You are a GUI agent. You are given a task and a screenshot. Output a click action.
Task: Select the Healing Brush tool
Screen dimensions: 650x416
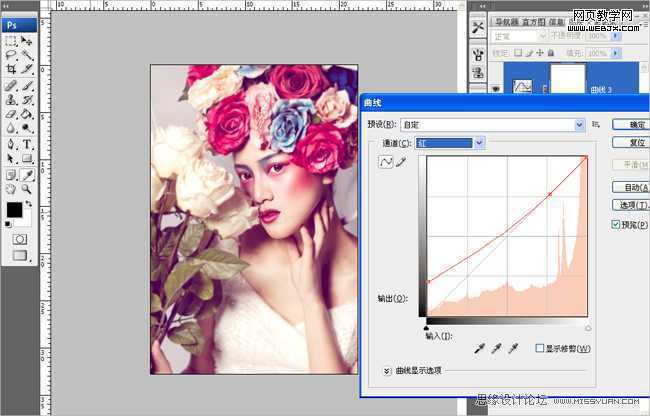11,86
